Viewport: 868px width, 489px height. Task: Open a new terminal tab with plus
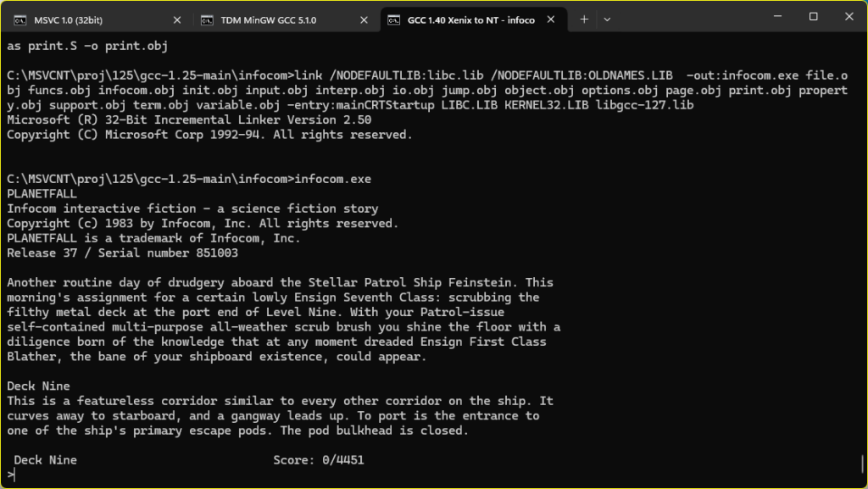584,19
